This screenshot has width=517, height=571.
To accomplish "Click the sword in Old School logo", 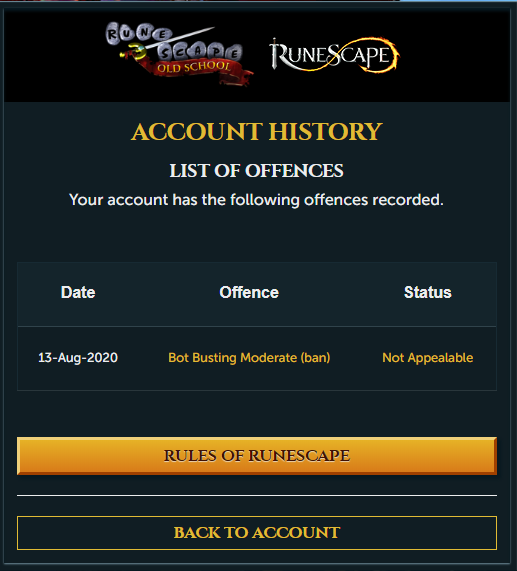I will 171,42.
